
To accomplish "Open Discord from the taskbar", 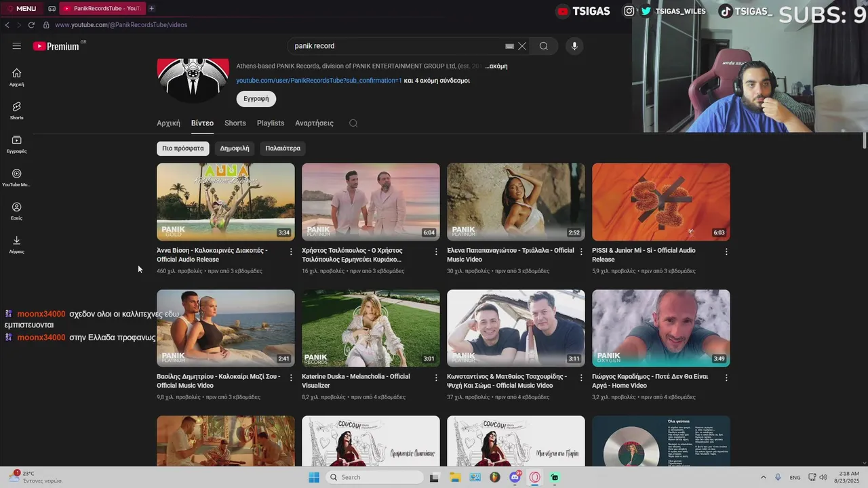I will point(515,477).
